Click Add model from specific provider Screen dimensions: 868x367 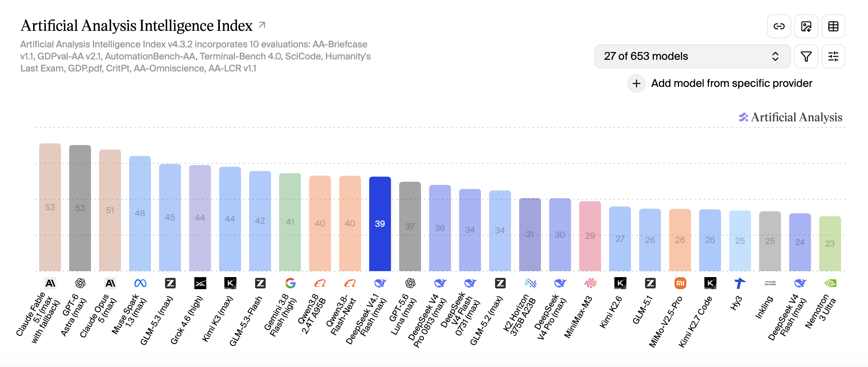[731, 83]
